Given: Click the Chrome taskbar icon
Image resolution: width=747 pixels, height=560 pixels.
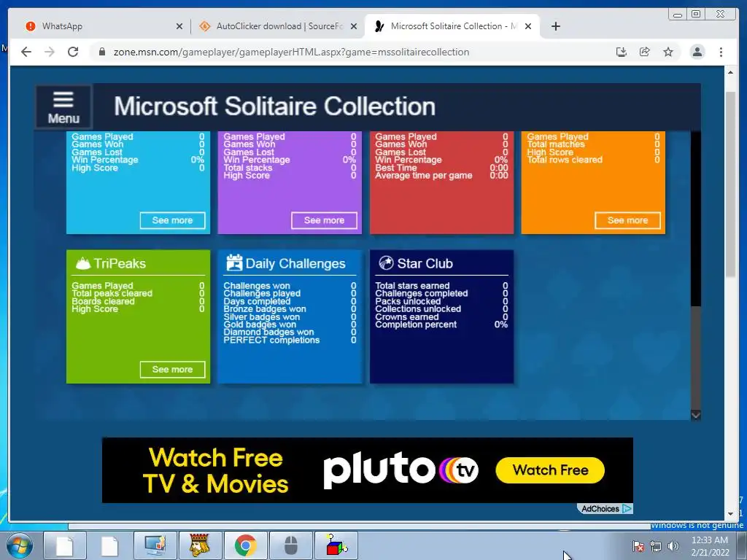Looking at the screenshot, I should (245, 545).
